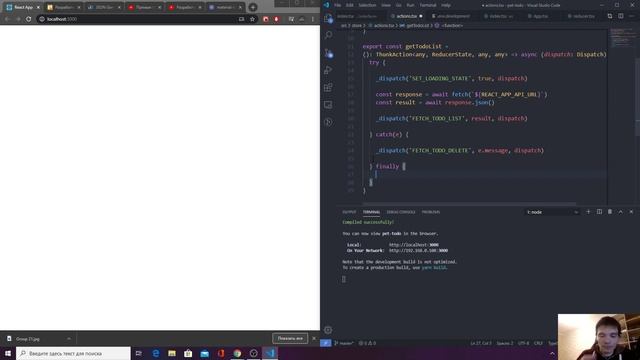The height and width of the screenshot is (360, 640).
Task: Kill terminal with trash icon
Action: [610, 212]
